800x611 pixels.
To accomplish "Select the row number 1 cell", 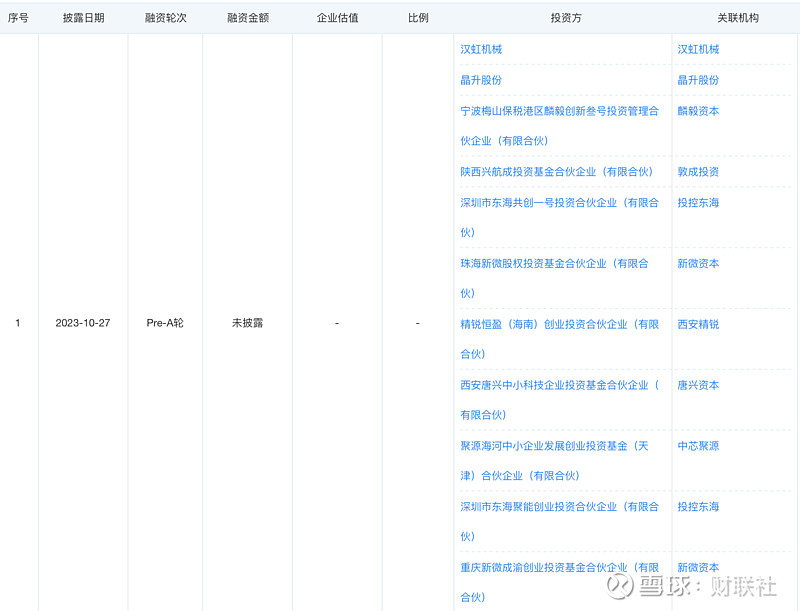I will 18,323.
